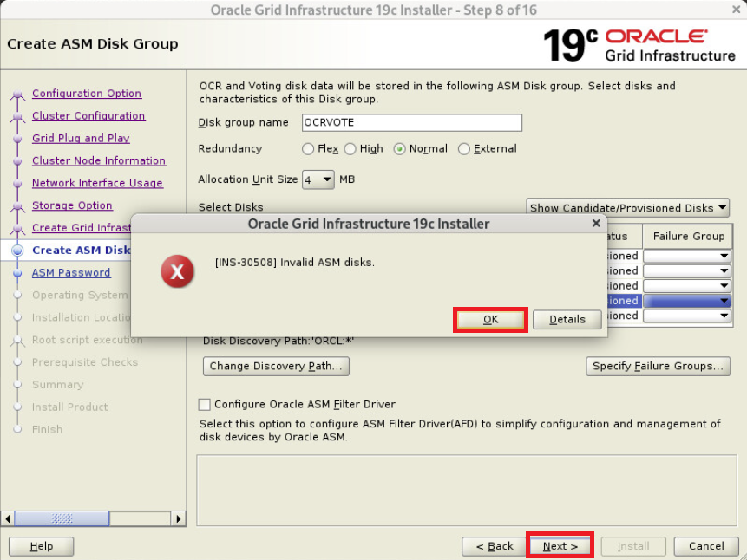This screenshot has width=747, height=560.
Task: Go to Storage Option step
Action: tap(72, 205)
